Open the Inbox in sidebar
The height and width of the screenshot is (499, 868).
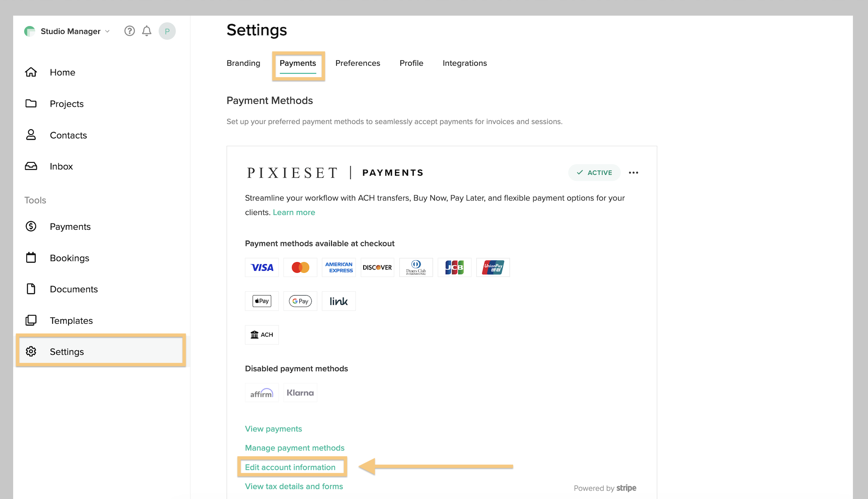coord(61,166)
